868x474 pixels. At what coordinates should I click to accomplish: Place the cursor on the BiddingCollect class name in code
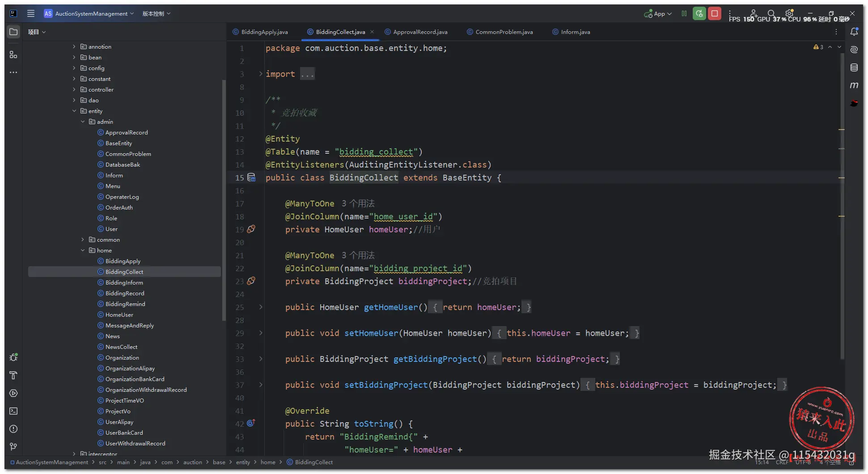tap(364, 177)
